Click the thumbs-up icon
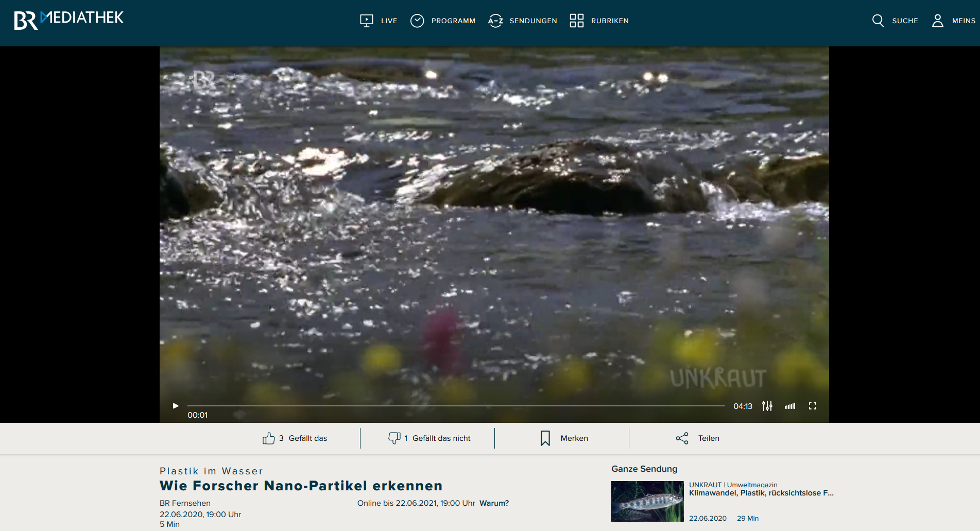 269,438
